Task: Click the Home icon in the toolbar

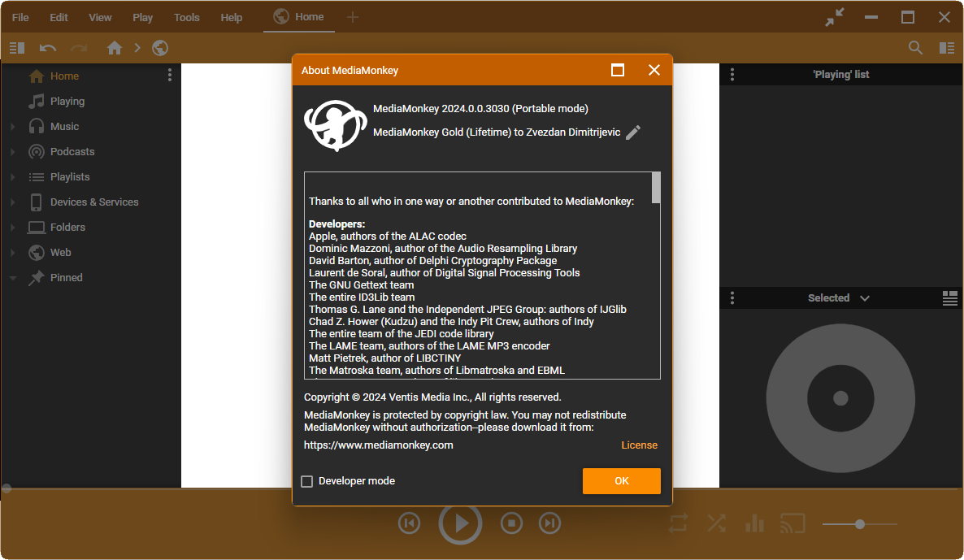Action: 115,48
